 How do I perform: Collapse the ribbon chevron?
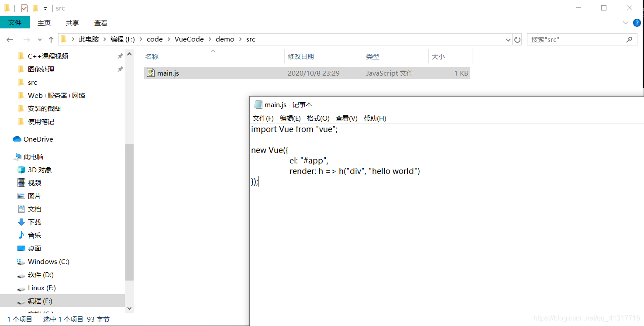[625, 23]
